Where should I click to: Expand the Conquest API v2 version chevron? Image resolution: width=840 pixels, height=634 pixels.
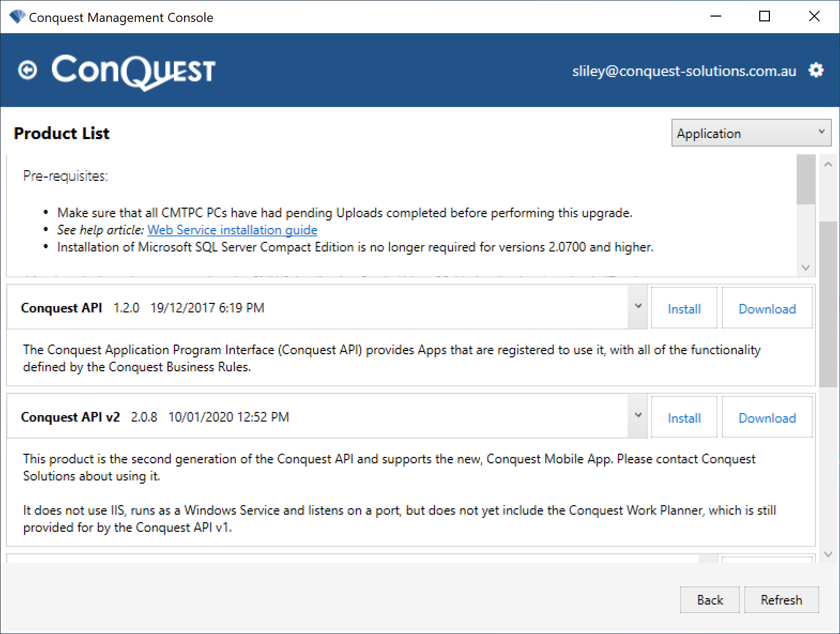click(x=638, y=416)
